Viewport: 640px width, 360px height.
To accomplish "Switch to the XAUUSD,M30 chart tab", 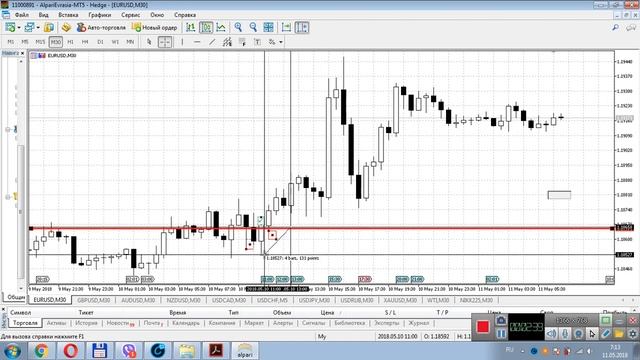I will click(400, 300).
